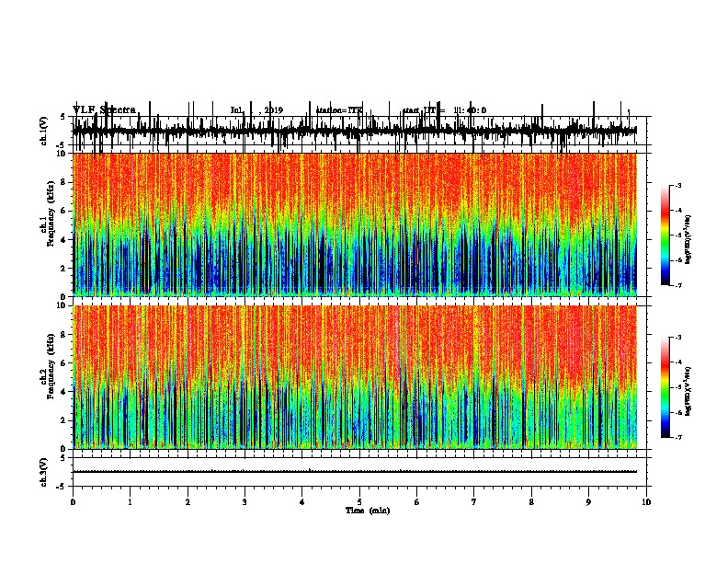
Task: Click the time axis tick label 6
Action: (417, 501)
